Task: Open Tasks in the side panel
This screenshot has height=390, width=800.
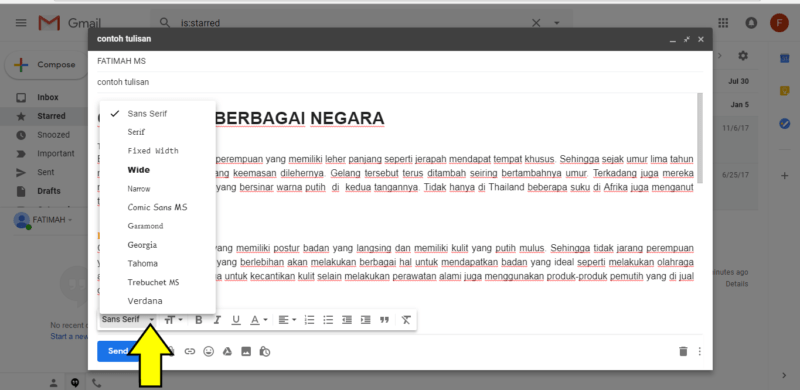Action: pos(785,124)
